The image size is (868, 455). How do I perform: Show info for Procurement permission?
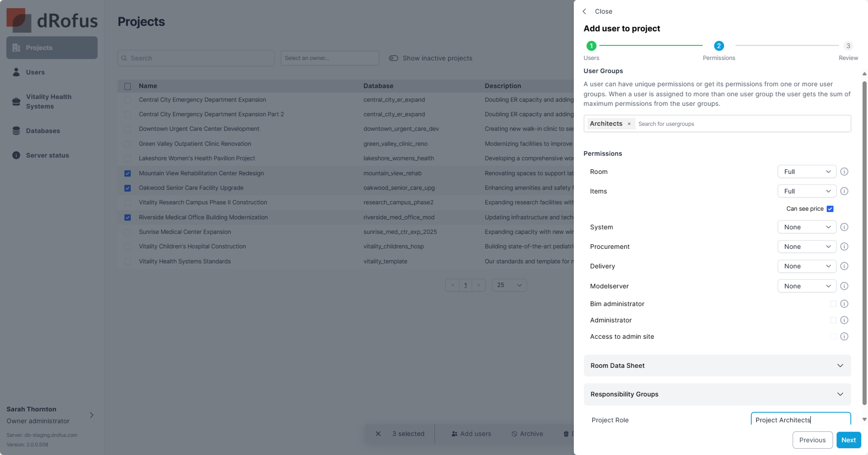click(844, 246)
